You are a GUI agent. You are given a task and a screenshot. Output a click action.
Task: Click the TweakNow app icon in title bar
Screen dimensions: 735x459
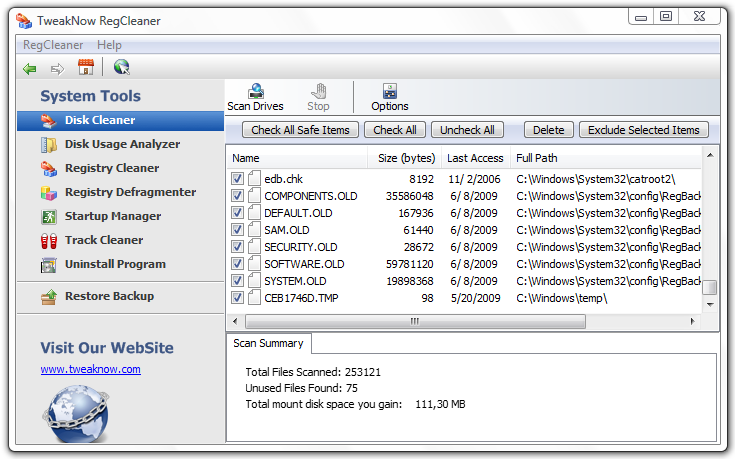point(24,21)
